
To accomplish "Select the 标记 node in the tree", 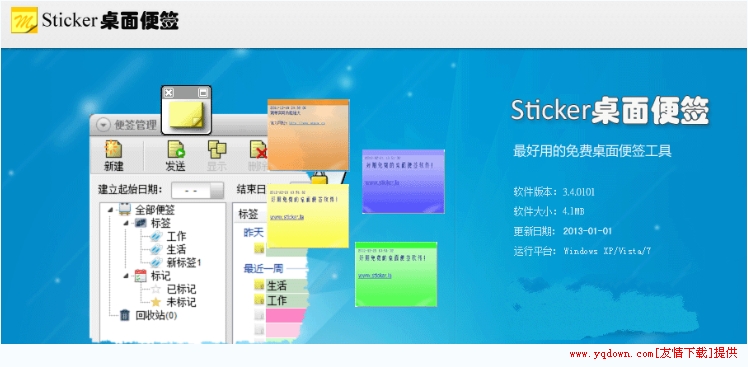I will (161, 275).
